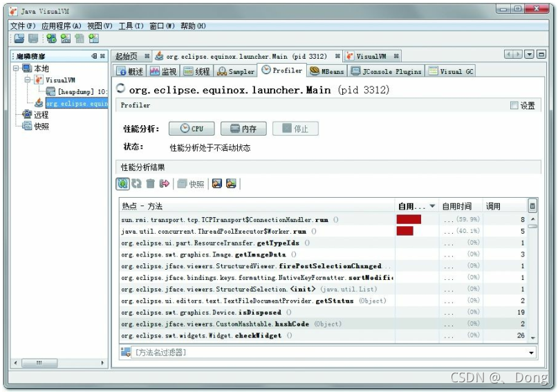Switch to the Sampler tab
The height and width of the screenshot is (392, 558).
coord(236,71)
